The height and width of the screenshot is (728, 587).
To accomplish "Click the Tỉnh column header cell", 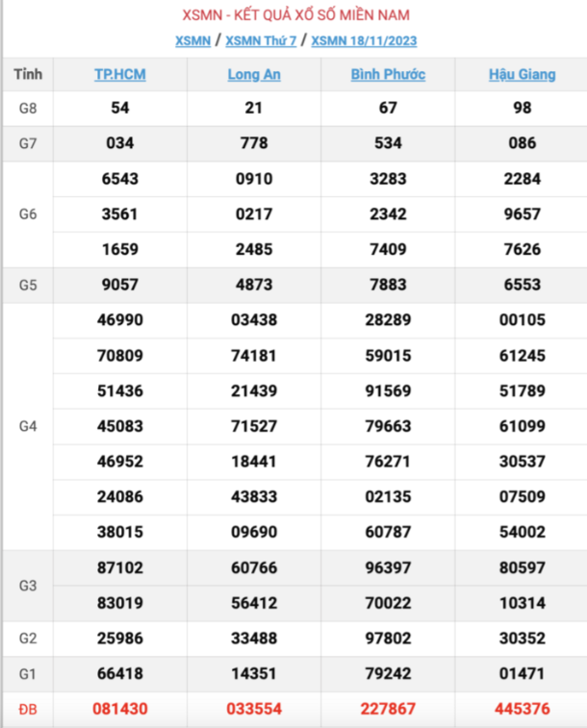I will click(28, 74).
